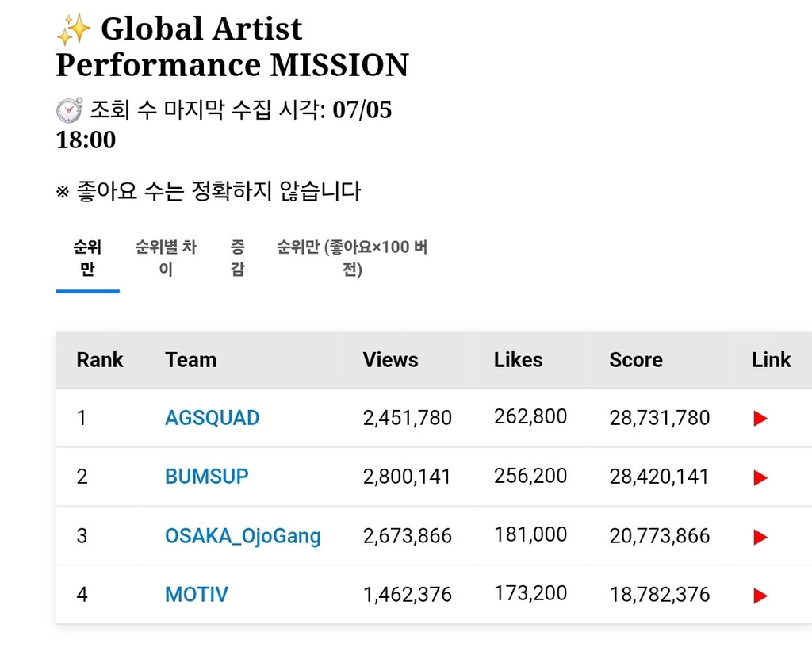Click the stopwatch emoji icon
This screenshot has height=655, width=812.
[69, 110]
